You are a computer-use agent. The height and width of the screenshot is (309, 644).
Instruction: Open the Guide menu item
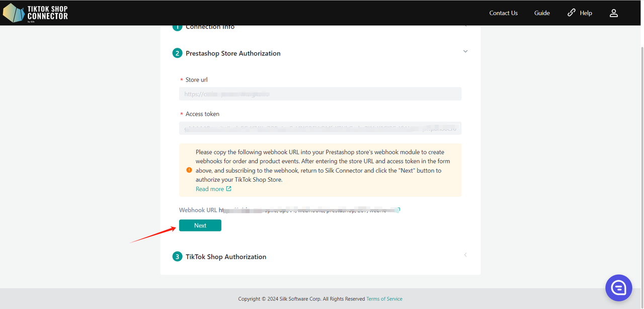click(542, 13)
